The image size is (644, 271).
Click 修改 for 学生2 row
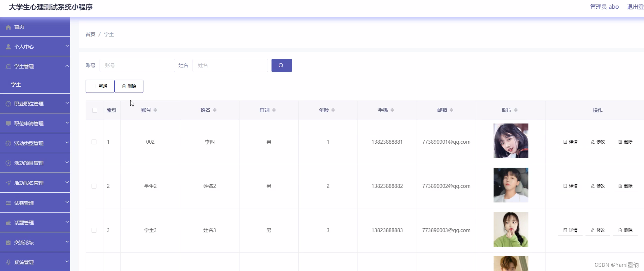pos(598,186)
